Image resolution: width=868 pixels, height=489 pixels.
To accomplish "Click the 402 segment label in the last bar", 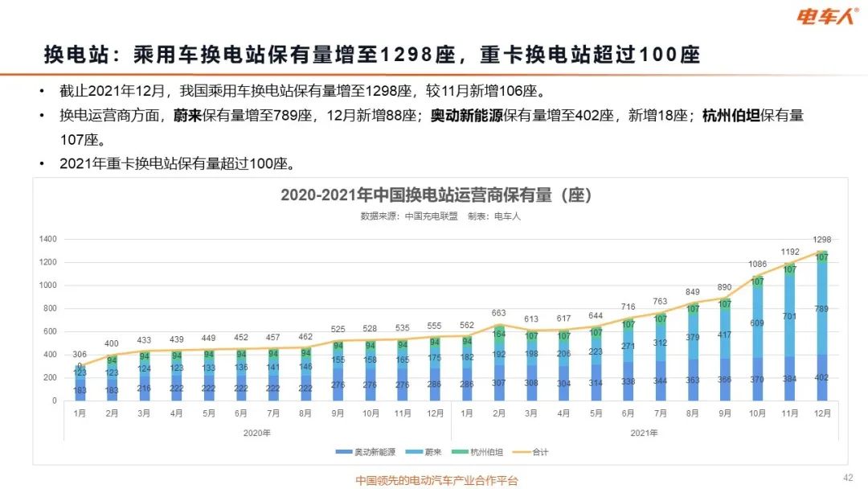I will click(x=821, y=378).
